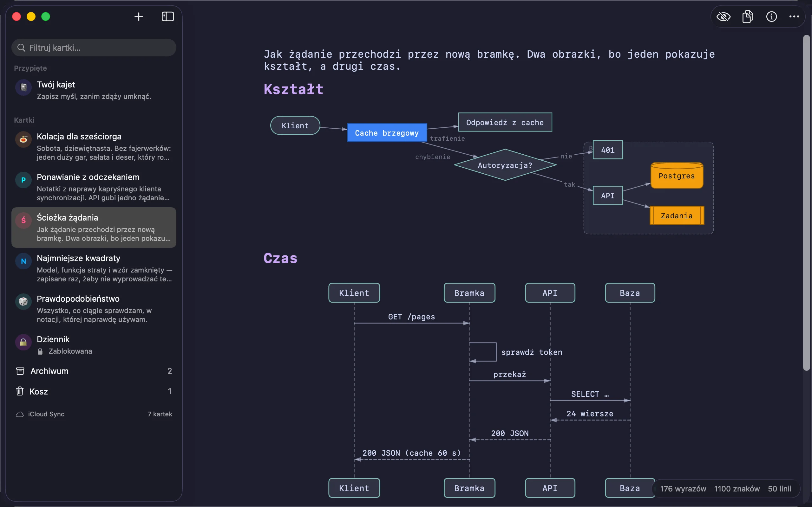Open the Ponawianie z odczekaniem note
Viewport: 812px width, 507px height.
(94, 187)
